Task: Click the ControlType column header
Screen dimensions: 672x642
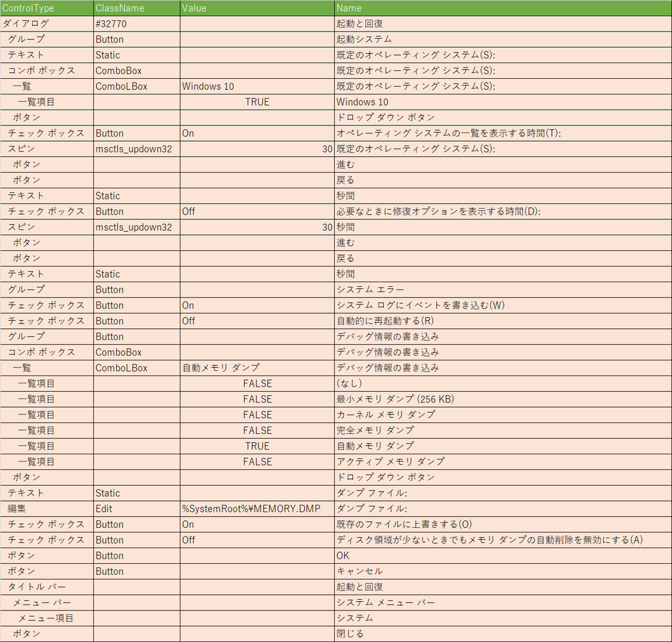Action: point(47,8)
